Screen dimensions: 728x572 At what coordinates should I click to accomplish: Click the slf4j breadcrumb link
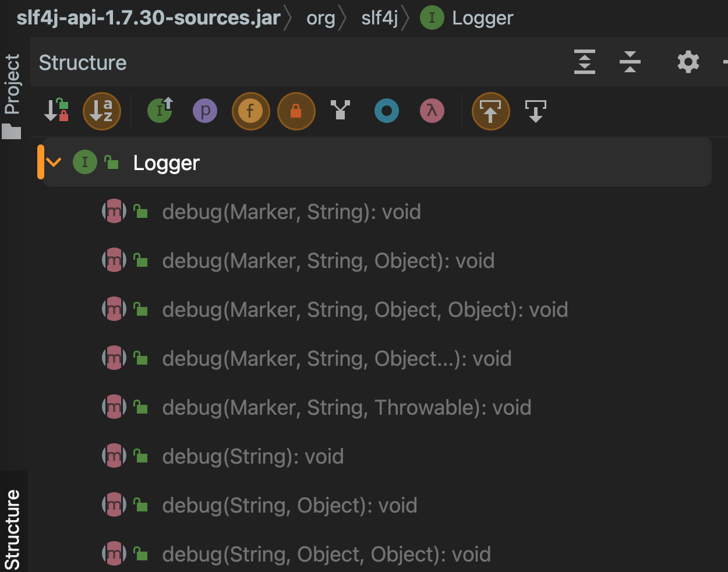(x=380, y=18)
